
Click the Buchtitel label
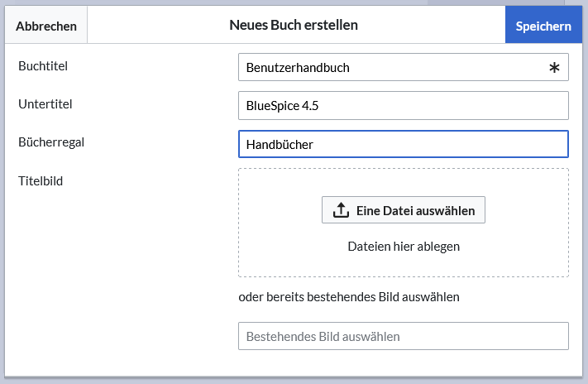(43, 66)
